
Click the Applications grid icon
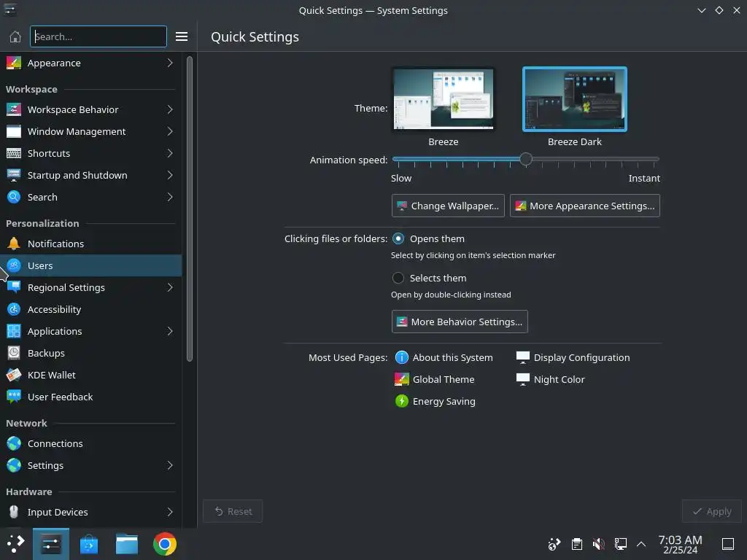(14, 332)
